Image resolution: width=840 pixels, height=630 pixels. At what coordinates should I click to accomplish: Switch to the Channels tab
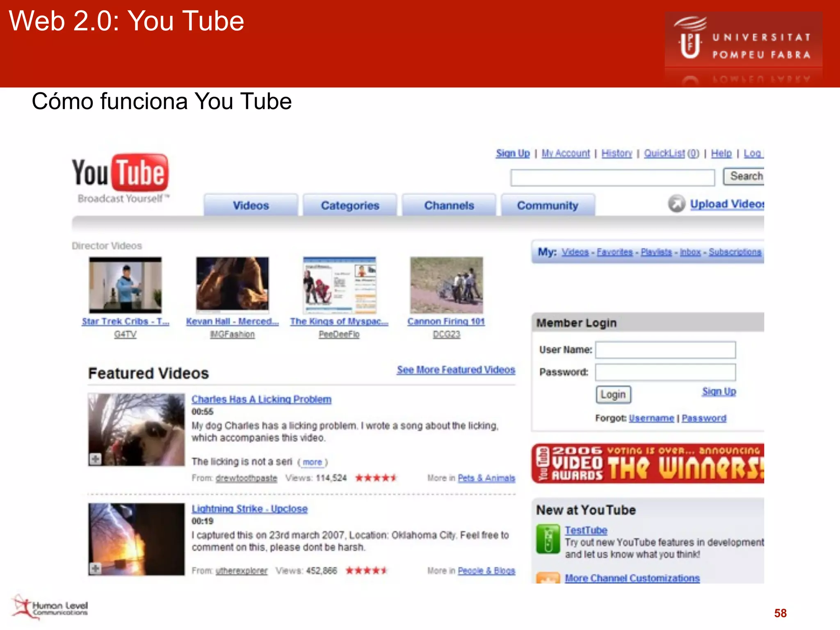tap(449, 205)
